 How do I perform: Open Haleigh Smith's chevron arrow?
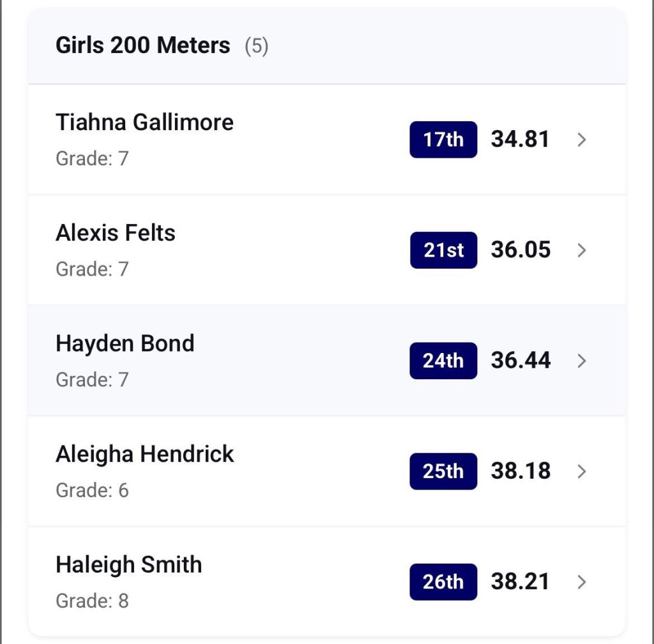click(x=581, y=582)
